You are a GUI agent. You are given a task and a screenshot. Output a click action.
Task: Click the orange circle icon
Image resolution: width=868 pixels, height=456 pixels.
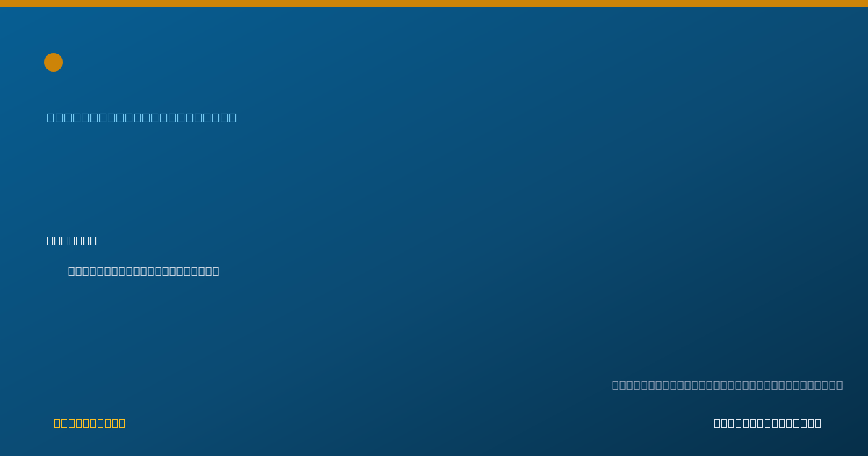pyautogui.click(x=54, y=62)
